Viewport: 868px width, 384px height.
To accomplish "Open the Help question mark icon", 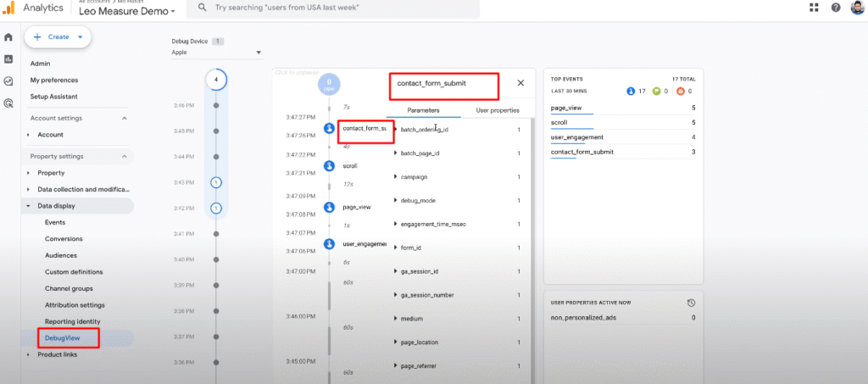I will point(835,7).
